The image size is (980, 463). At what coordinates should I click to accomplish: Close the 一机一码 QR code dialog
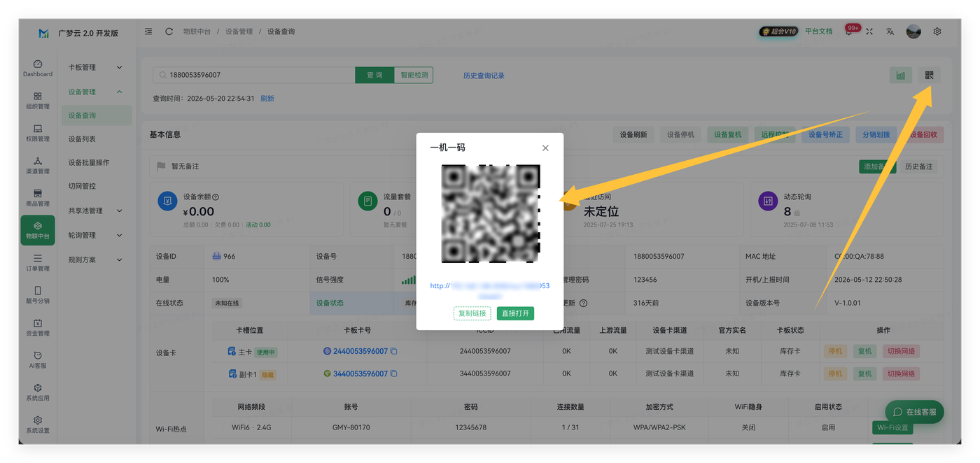[545, 148]
